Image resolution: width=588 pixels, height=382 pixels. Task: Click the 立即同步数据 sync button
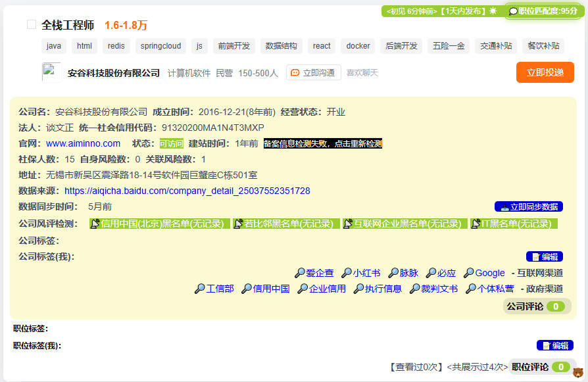528,206
